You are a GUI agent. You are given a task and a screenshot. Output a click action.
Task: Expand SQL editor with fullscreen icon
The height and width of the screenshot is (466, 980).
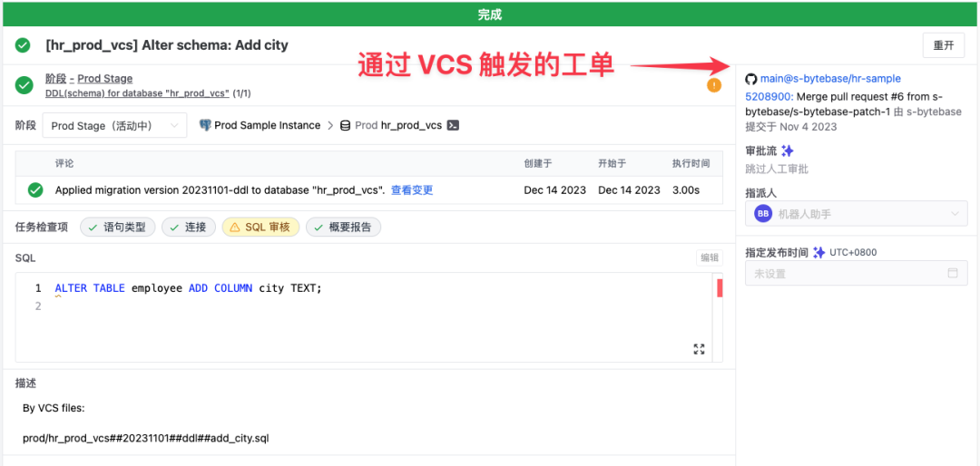700,349
